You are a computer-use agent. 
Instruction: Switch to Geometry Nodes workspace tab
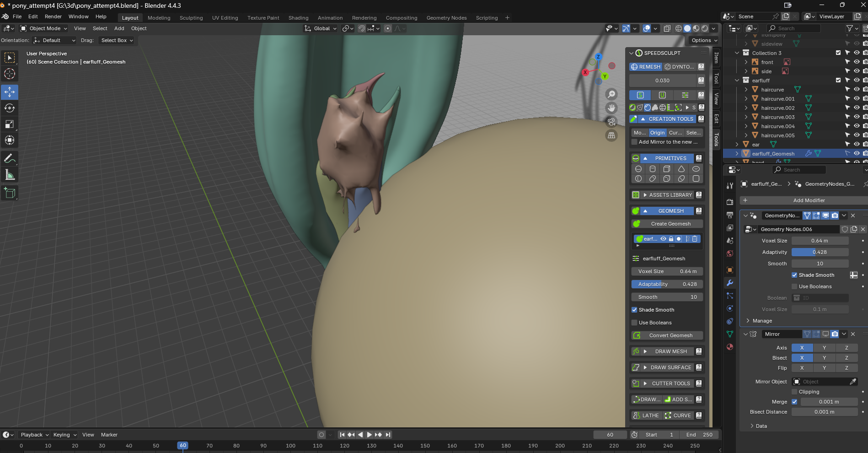pyautogui.click(x=446, y=18)
